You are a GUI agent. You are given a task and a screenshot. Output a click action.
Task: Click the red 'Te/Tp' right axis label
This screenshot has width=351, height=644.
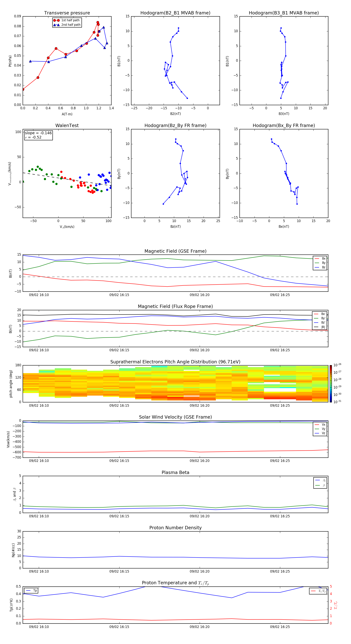336,605
